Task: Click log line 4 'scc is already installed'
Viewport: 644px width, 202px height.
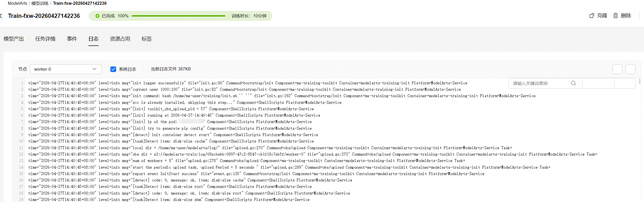Action: coord(185,102)
